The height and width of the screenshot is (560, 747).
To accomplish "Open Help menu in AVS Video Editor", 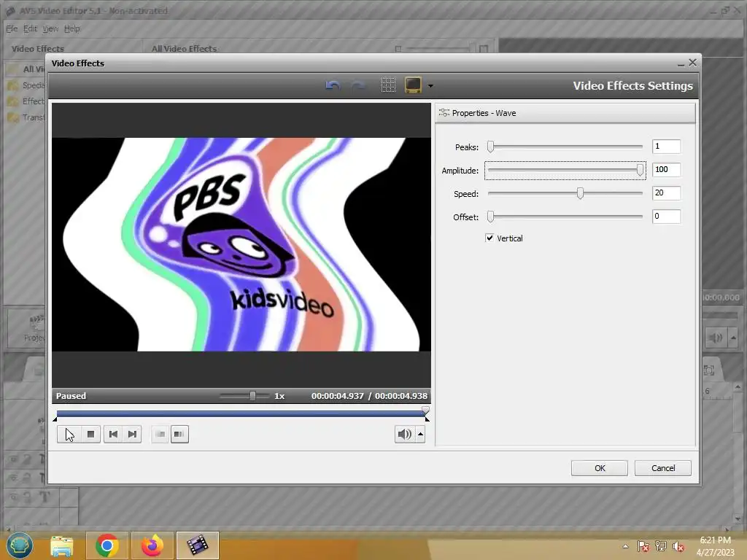I will click(x=72, y=28).
